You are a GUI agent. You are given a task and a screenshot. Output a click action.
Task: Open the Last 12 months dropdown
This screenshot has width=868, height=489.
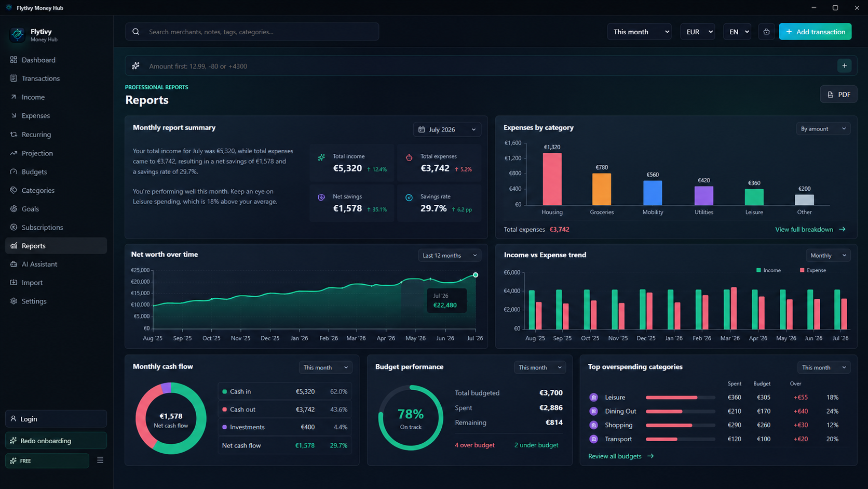(x=450, y=255)
